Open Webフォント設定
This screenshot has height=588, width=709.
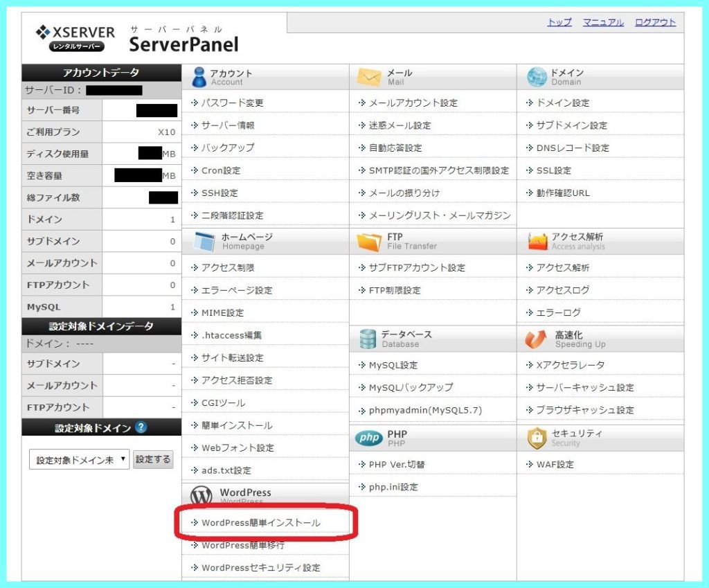coord(238,448)
